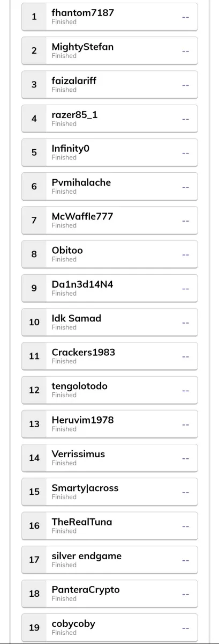Click Da1n3d14N4 player name
The width and height of the screenshot is (219, 644).
(82, 284)
